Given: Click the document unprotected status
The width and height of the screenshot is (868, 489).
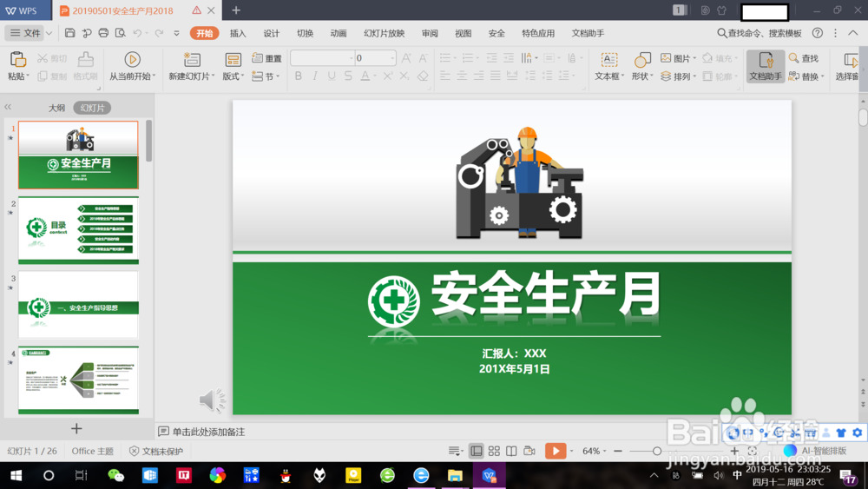Looking at the screenshot, I should (x=156, y=452).
